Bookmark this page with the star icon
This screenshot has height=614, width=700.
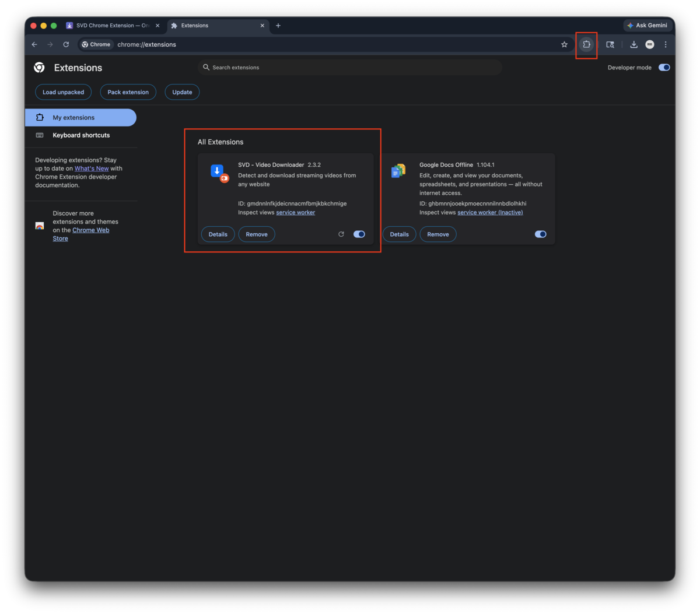[564, 44]
